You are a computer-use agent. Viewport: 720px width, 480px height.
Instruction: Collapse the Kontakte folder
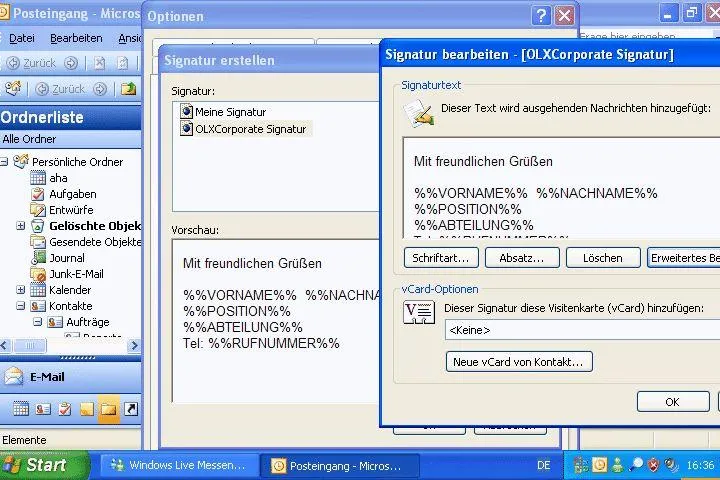[x=21, y=306]
